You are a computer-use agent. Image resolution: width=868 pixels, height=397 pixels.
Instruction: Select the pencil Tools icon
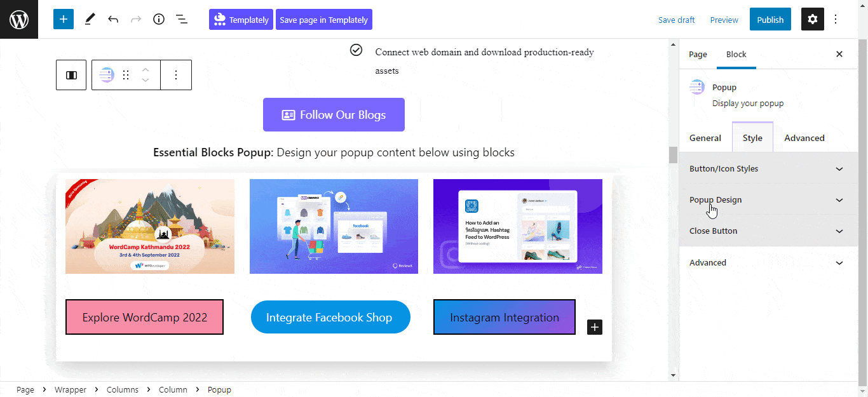tap(90, 19)
